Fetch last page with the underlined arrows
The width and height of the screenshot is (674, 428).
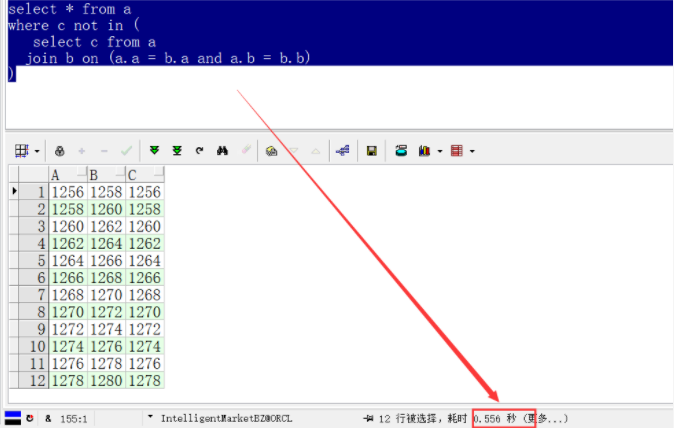click(177, 150)
